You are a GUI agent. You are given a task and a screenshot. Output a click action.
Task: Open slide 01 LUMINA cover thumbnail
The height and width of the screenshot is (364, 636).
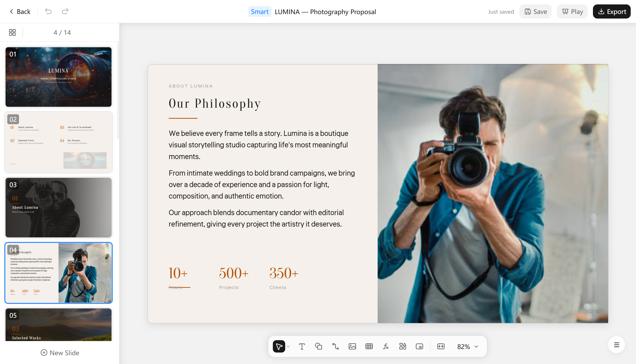pyautogui.click(x=59, y=77)
